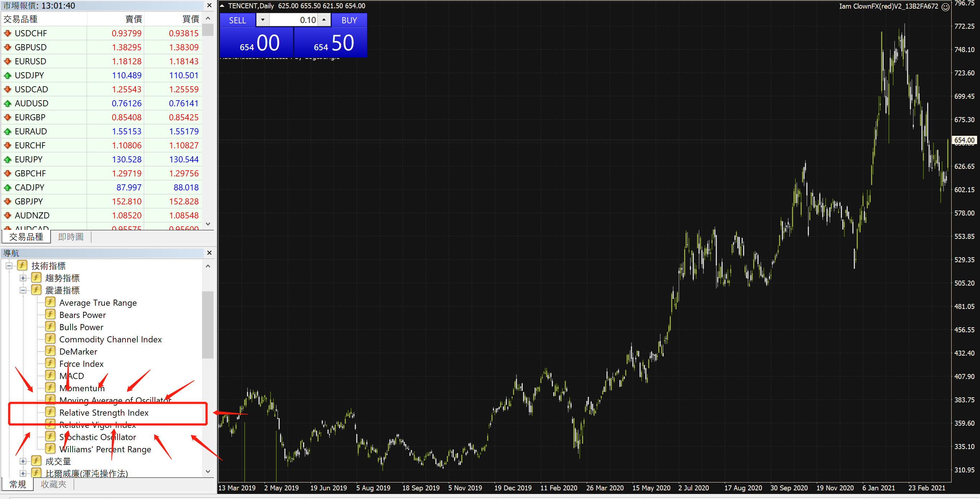980x499 pixels.
Task: Close the 市場報價 Market Watch panel
Action: 209,5
